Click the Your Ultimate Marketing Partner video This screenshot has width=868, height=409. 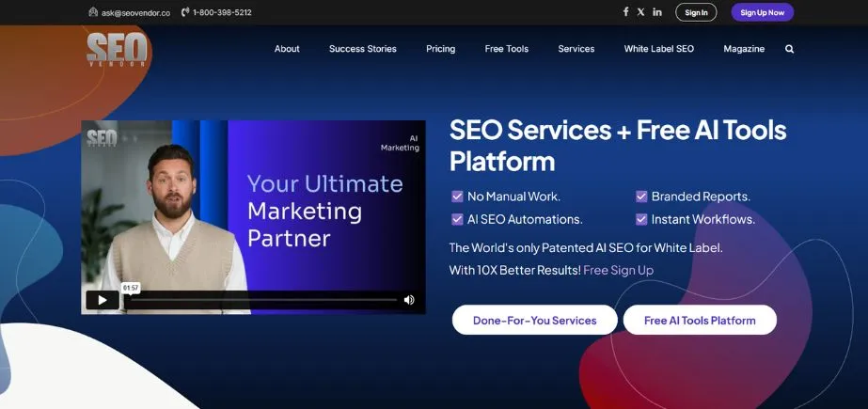(254, 217)
